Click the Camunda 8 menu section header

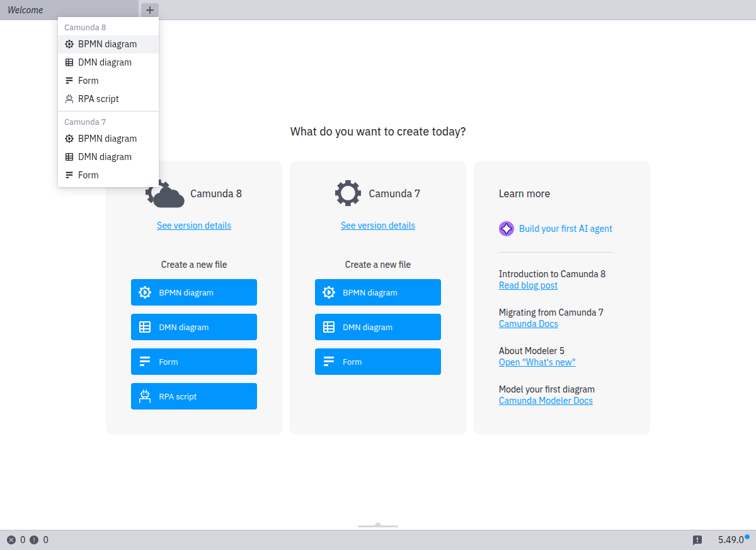[x=85, y=28]
